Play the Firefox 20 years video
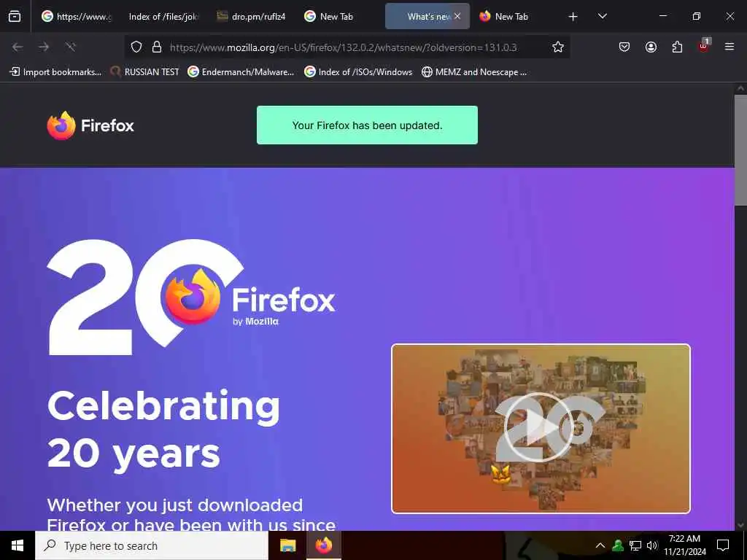The width and height of the screenshot is (747, 560). tap(538, 427)
